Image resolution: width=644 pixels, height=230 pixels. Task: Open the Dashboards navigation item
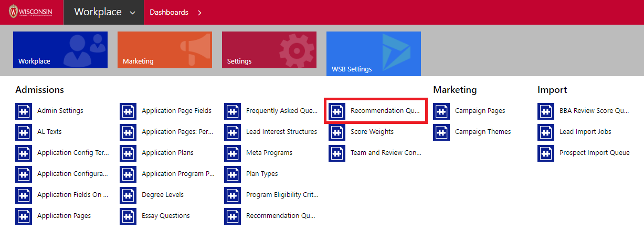[x=168, y=13]
